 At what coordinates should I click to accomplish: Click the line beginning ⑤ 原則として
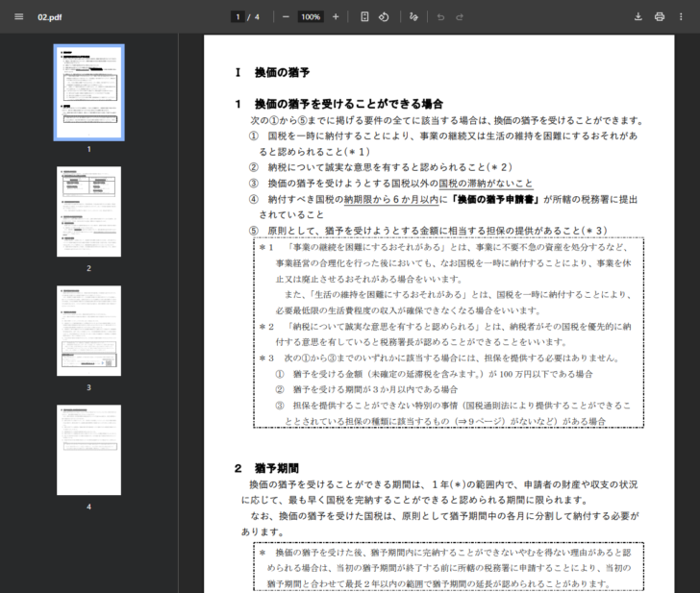tap(428, 231)
